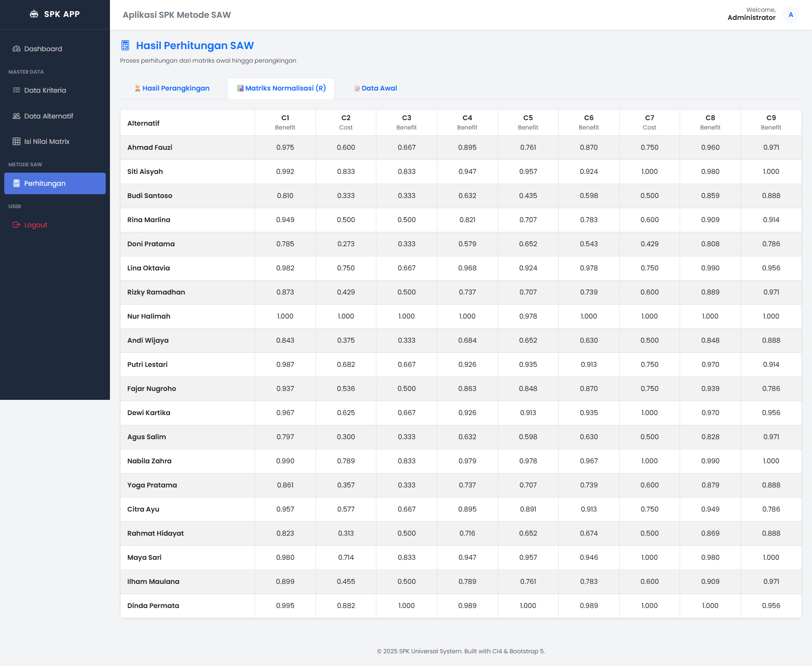This screenshot has width=812, height=666.
Task: Click the Logout arrow icon
Action: point(16,225)
